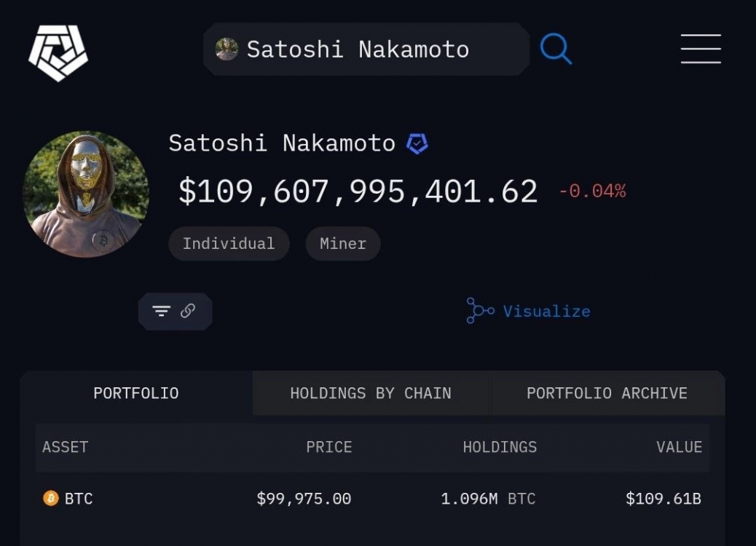
Task: Click the filter lines icon
Action: click(x=161, y=312)
